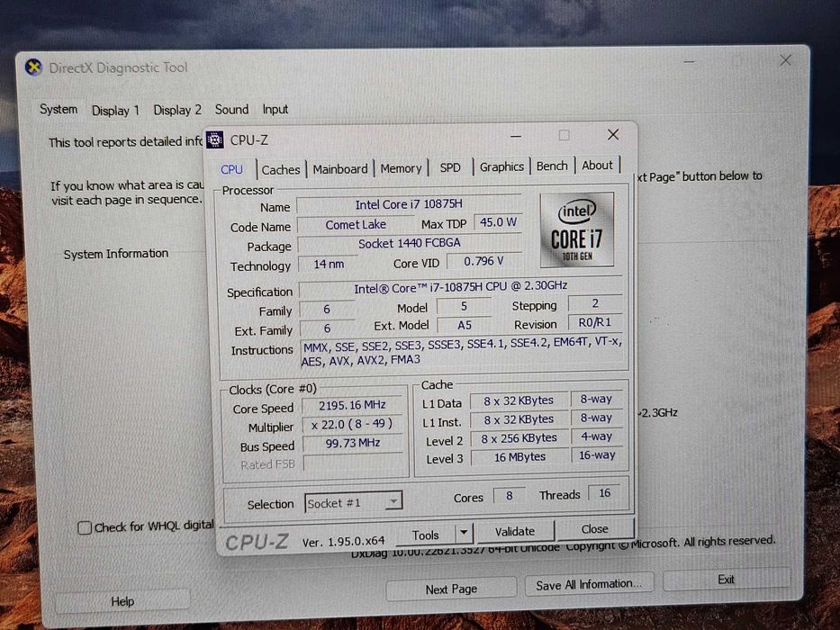840x630 pixels.
Task: Open the Sound tab in DirectX tool
Action: click(231, 109)
